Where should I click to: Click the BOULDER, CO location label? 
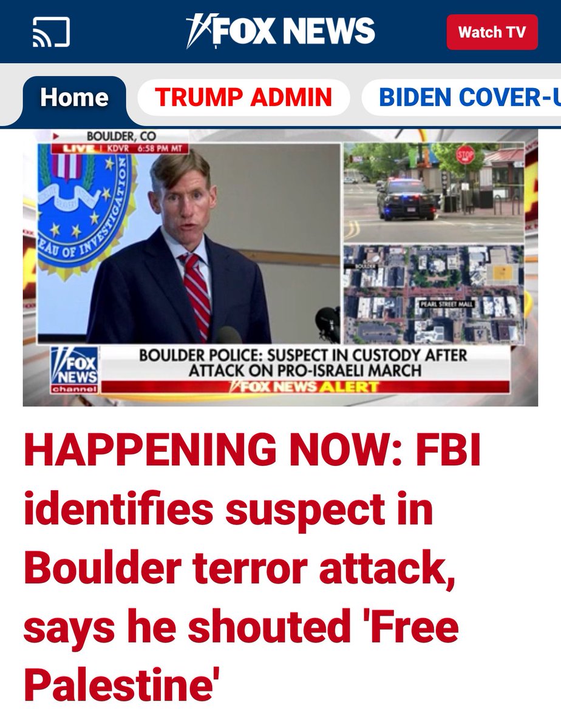(113, 136)
